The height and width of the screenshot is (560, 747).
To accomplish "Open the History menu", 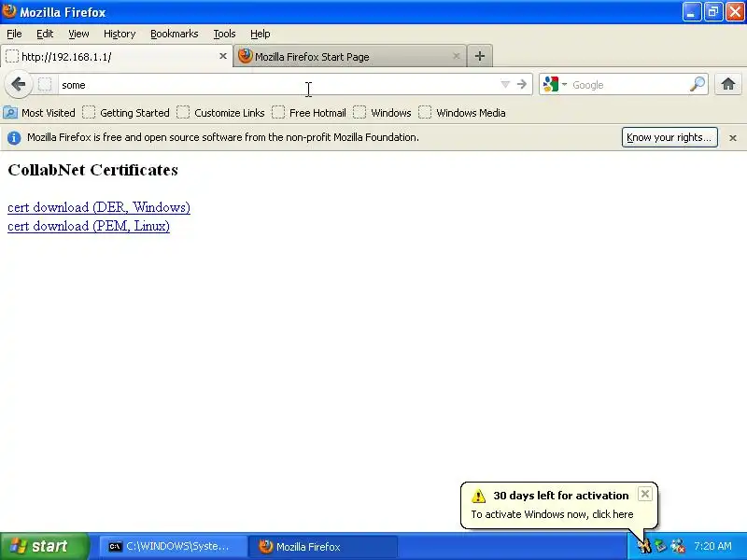I will [120, 34].
